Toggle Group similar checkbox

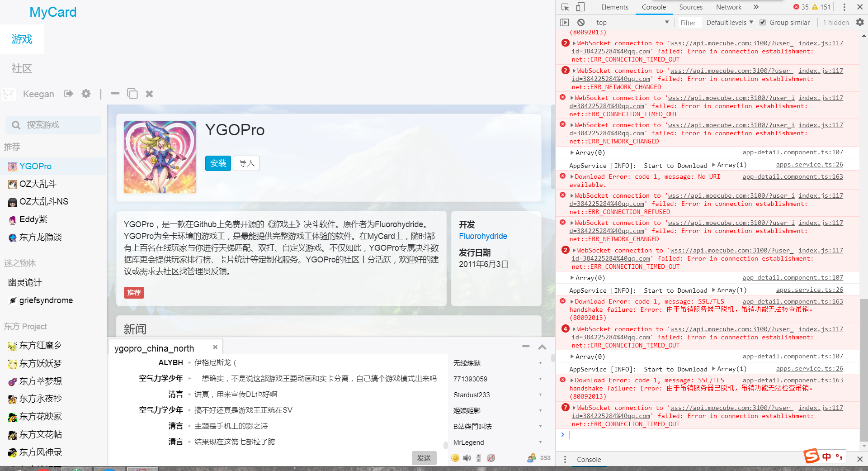point(763,23)
